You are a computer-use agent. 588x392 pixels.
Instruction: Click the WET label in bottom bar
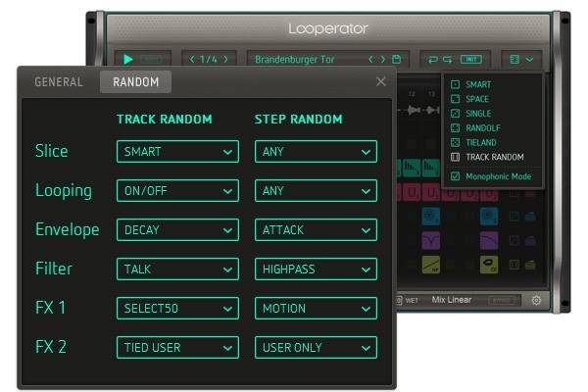pos(412,301)
